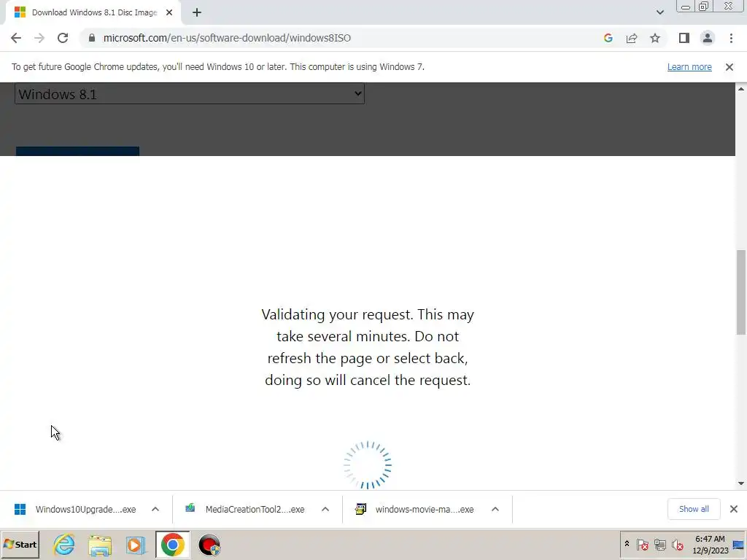
Task: Open the red screen recorder taskbar icon
Action: coord(209,545)
